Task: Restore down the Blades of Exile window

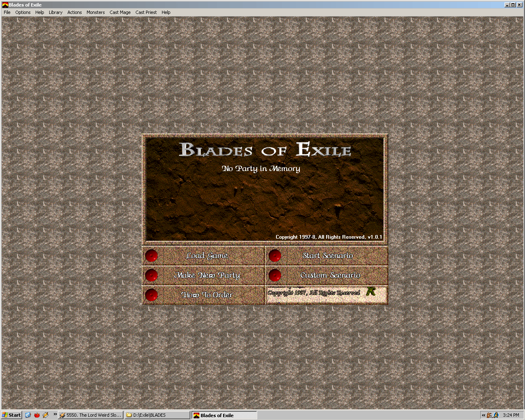Action: pos(513,5)
